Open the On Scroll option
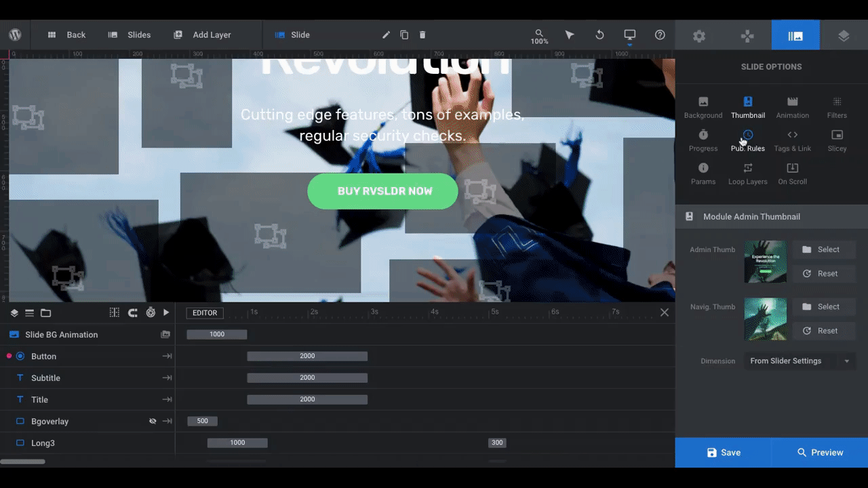The width and height of the screenshot is (868, 488). click(x=793, y=174)
